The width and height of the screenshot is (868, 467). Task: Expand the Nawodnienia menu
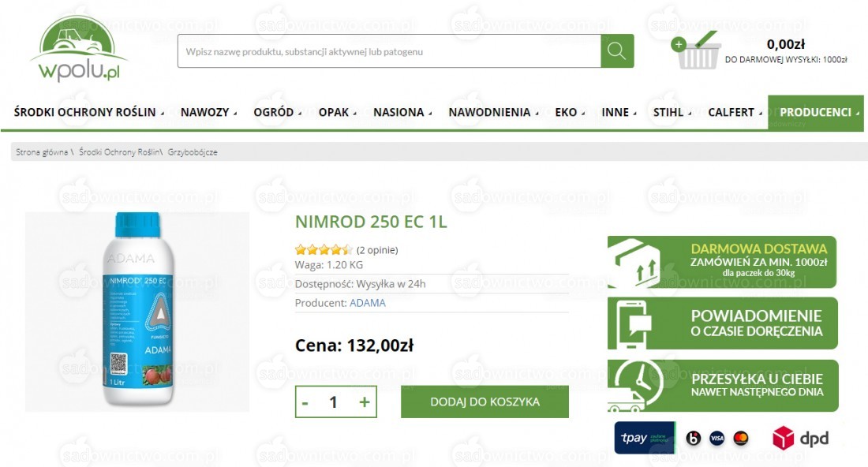pos(493,112)
